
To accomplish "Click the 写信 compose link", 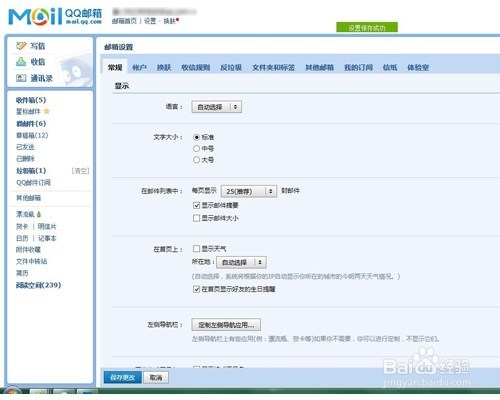I will click(x=38, y=46).
